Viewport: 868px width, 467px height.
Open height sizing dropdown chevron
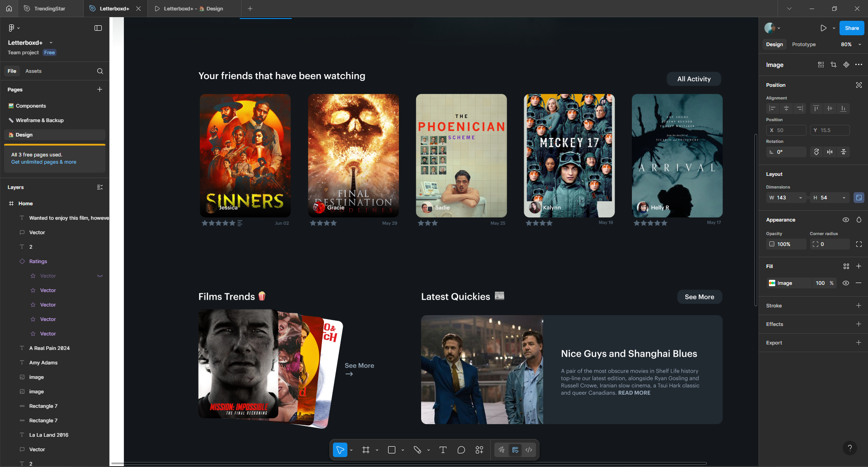point(844,198)
